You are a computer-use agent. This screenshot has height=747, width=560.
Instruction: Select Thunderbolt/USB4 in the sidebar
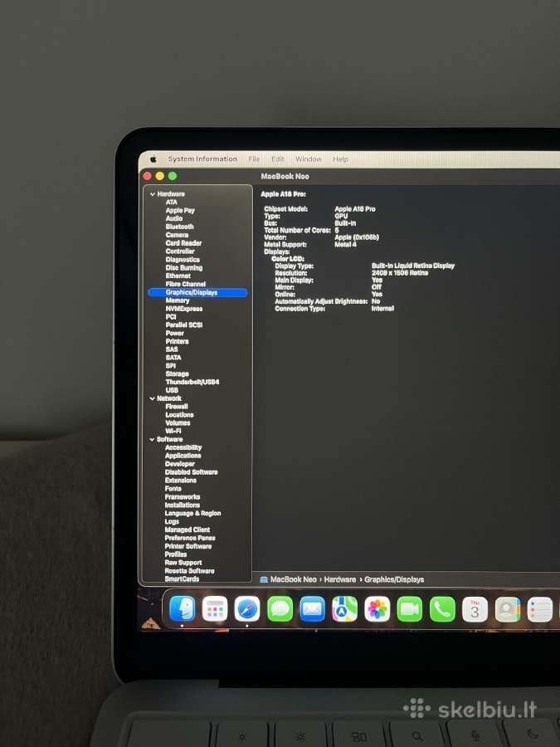192,382
